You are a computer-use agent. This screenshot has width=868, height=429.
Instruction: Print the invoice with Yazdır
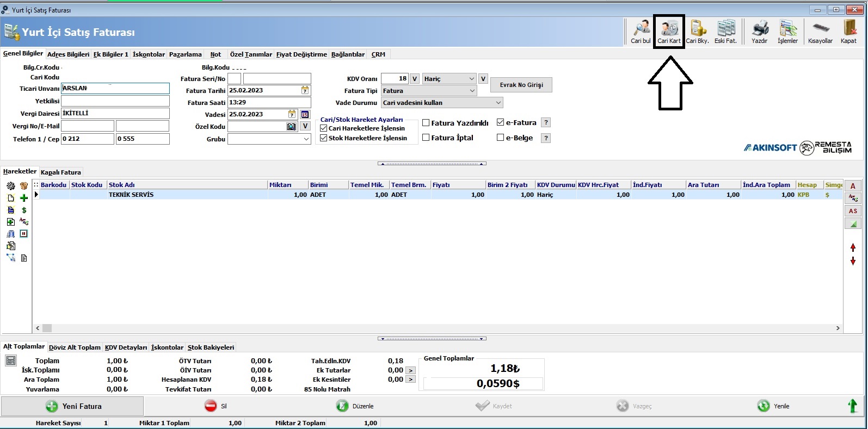tap(760, 32)
